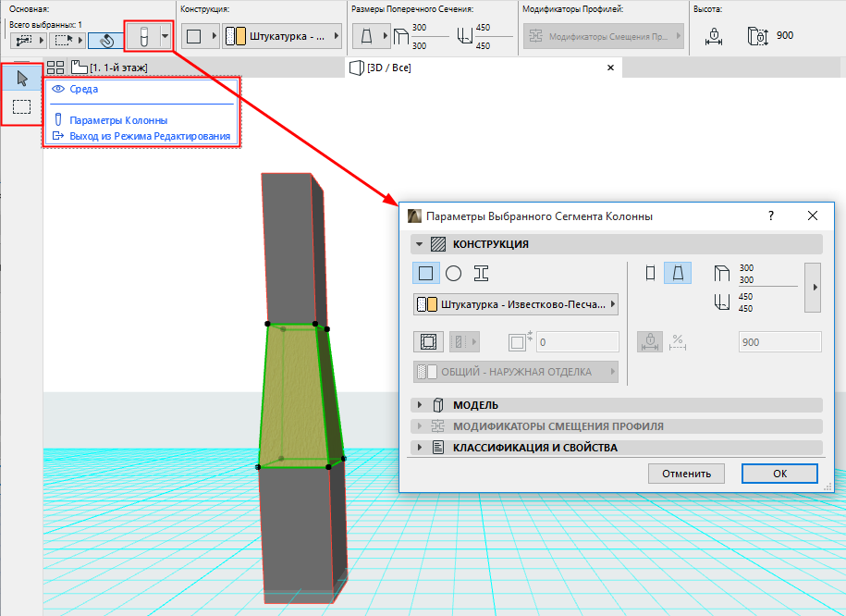
Task: Click the column icon beside Параметры Колонны
Action: point(58,119)
